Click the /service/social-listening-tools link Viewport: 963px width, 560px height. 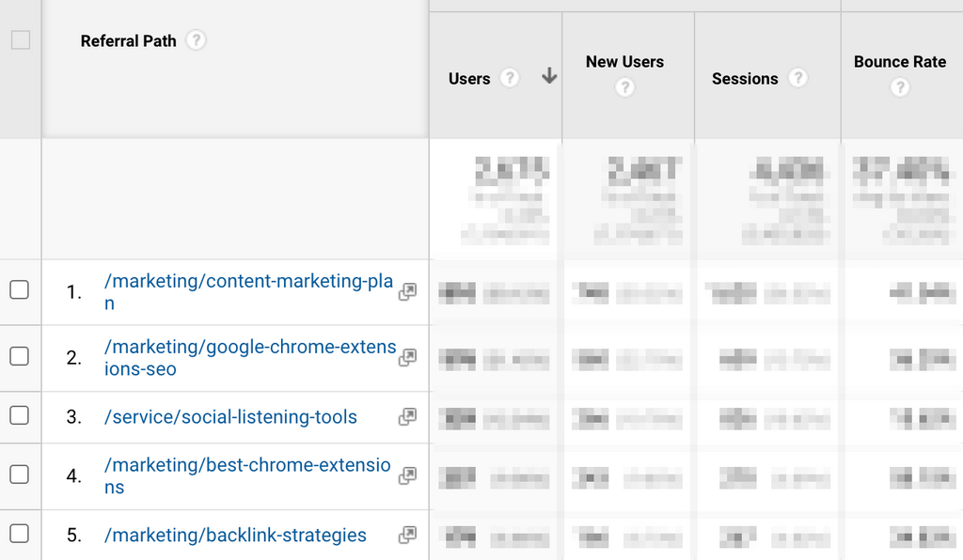[230, 417]
